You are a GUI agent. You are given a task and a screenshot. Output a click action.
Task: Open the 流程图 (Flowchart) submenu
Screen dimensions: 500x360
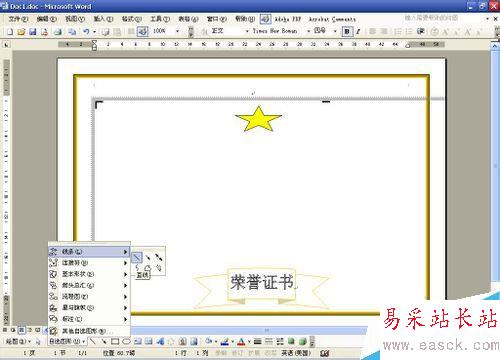point(89,297)
